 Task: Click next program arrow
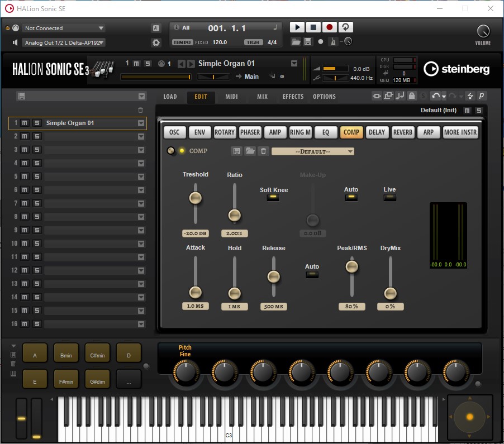(191, 64)
